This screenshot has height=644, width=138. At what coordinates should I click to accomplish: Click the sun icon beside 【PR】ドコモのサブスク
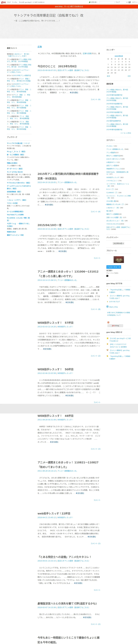pyautogui.click(x=107, y=344)
